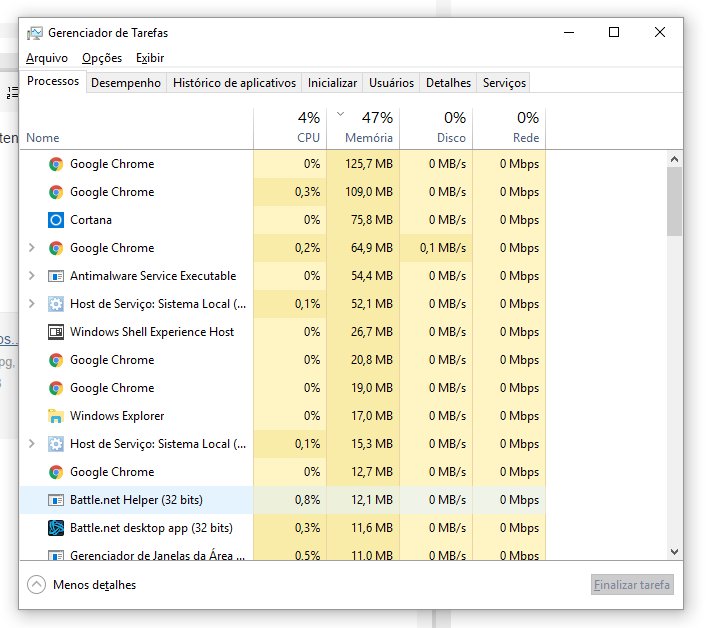Click the sort arrow above Memória
The height and width of the screenshot is (628, 707).
click(340, 114)
